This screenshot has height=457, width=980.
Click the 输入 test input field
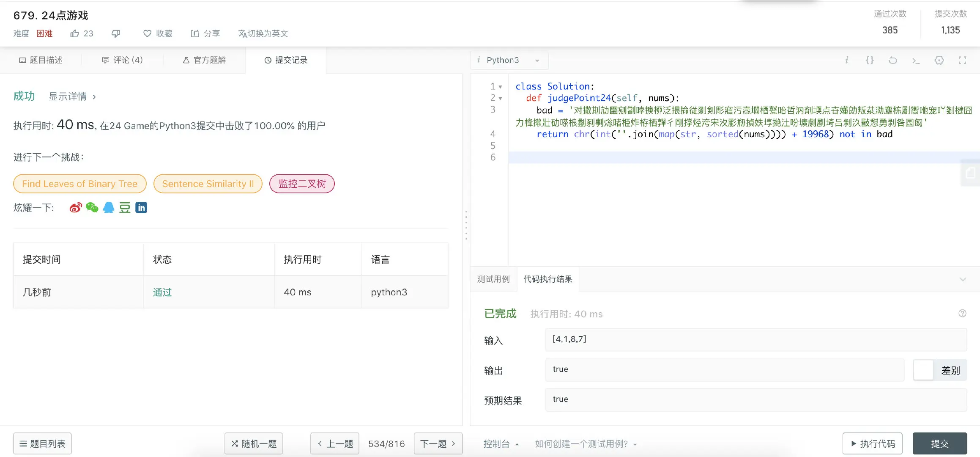click(x=756, y=339)
